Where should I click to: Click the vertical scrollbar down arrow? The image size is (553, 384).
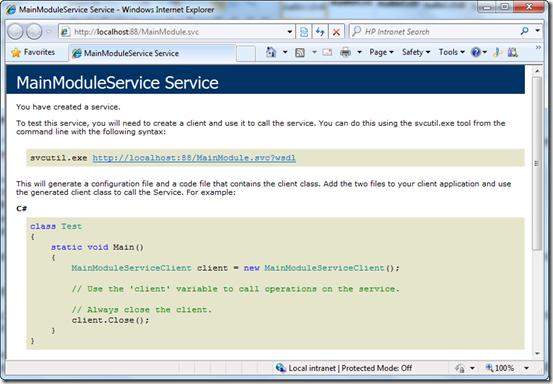537,353
